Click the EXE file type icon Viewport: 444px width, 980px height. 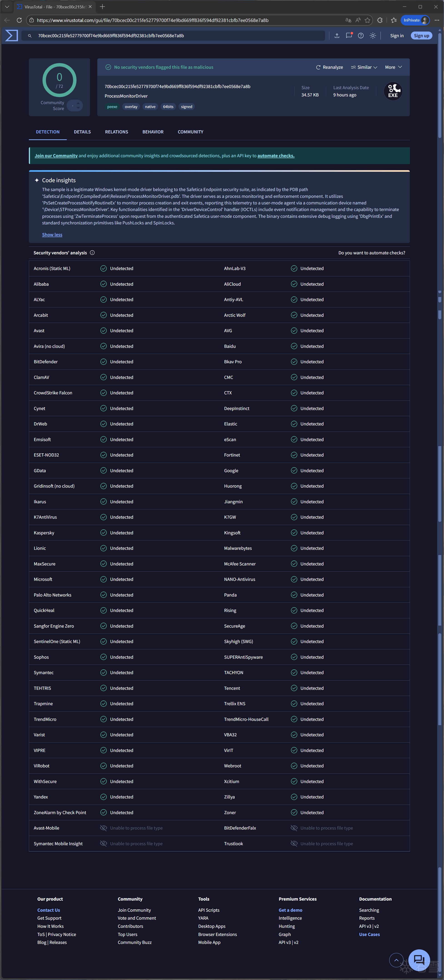[393, 91]
